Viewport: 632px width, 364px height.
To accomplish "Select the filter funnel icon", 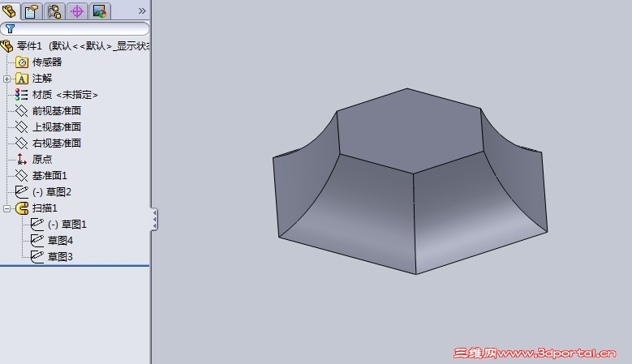I will (10, 28).
